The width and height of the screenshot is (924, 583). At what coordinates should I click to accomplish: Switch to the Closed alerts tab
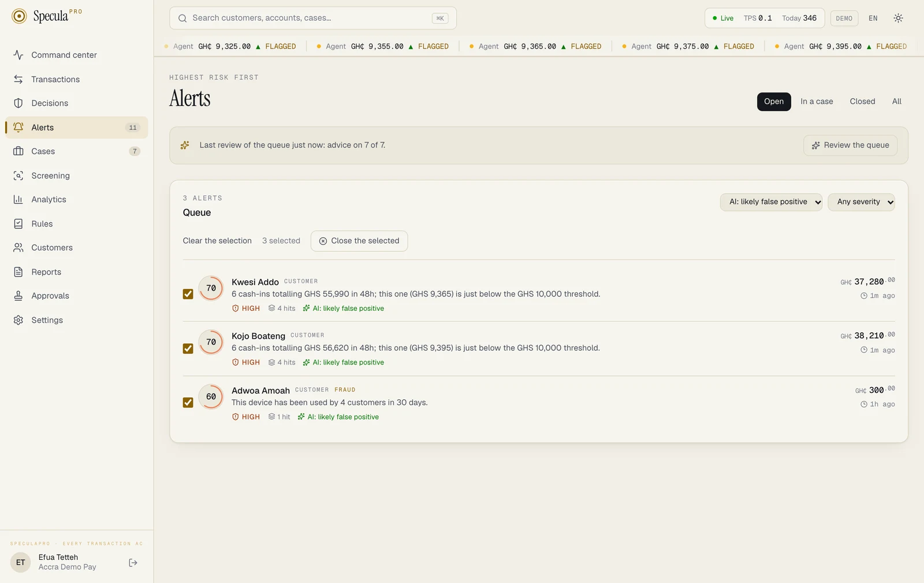click(862, 102)
